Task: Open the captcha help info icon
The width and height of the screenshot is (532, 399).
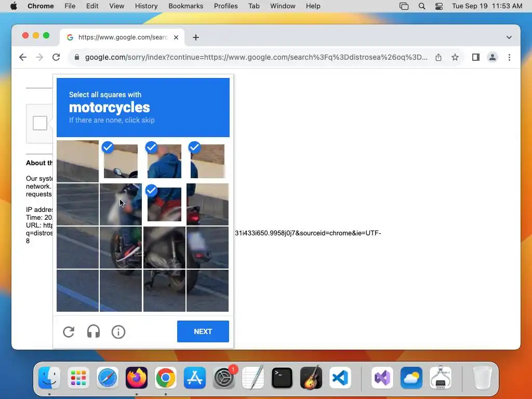Action: click(118, 332)
